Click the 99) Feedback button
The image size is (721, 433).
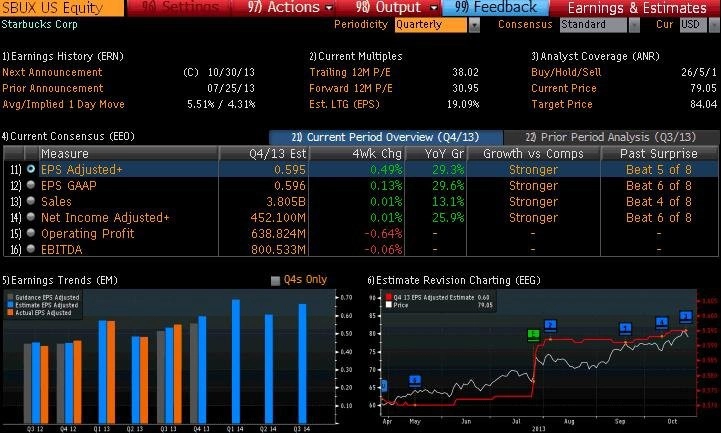coord(496,8)
